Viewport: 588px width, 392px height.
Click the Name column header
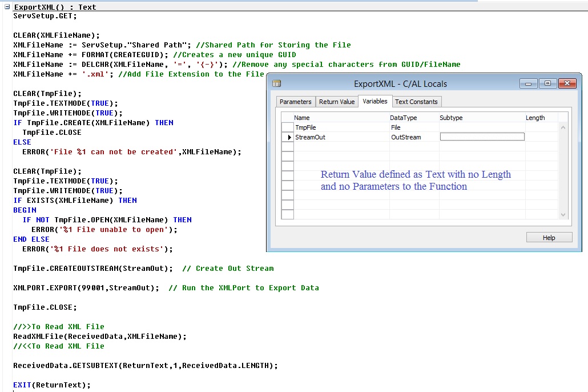pyautogui.click(x=302, y=117)
